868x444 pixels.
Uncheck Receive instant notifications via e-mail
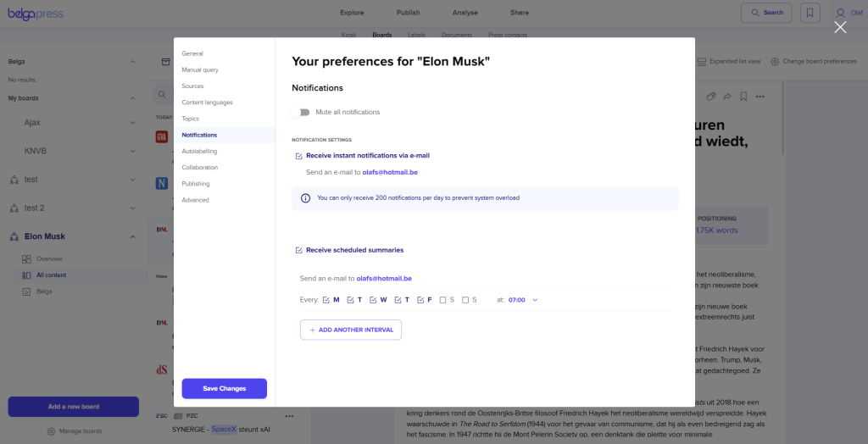click(x=298, y=156)
